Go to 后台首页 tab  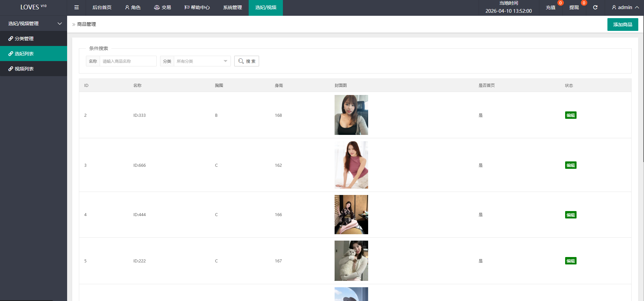(x=102, y=7)
